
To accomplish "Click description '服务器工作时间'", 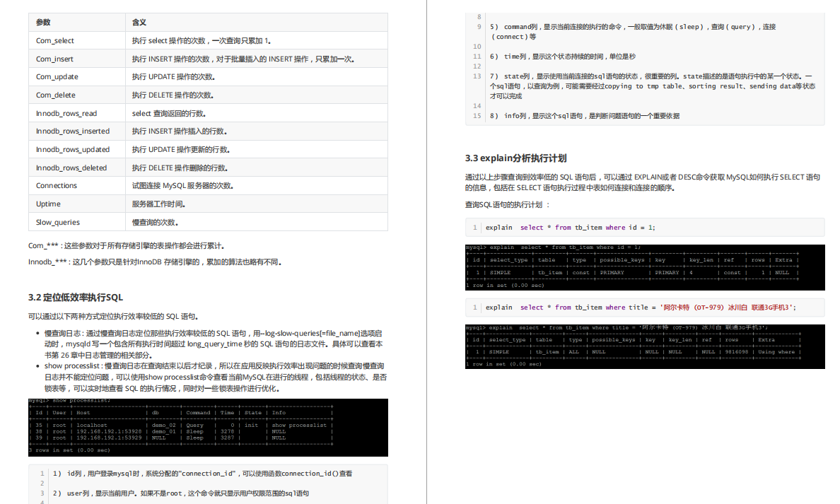I will (158, 204).
